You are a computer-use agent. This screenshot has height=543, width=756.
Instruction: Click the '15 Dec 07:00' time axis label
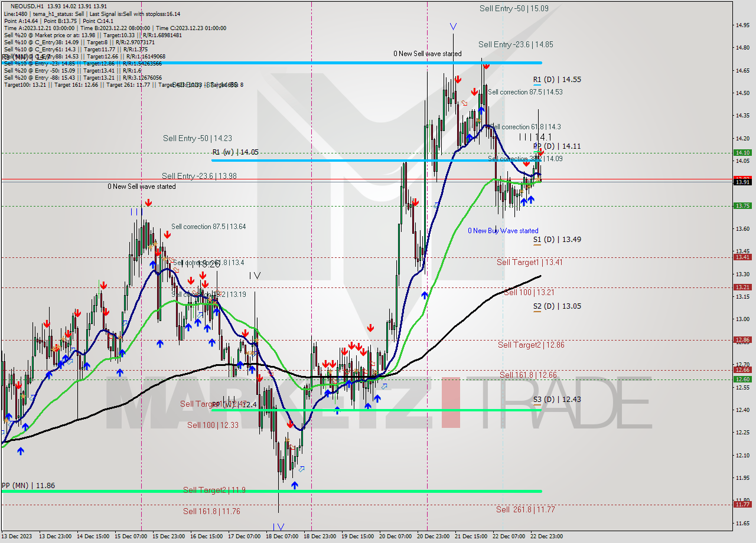coord(131,537)
